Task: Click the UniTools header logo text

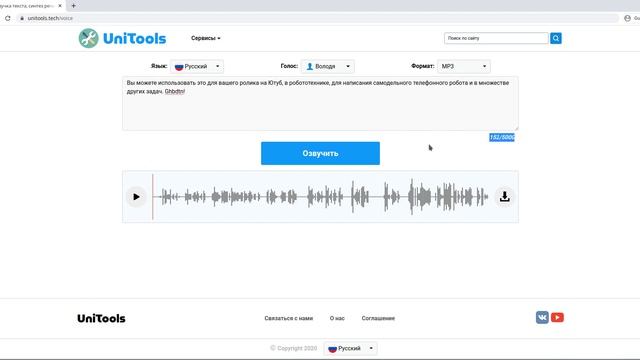Action: [134, 38]
